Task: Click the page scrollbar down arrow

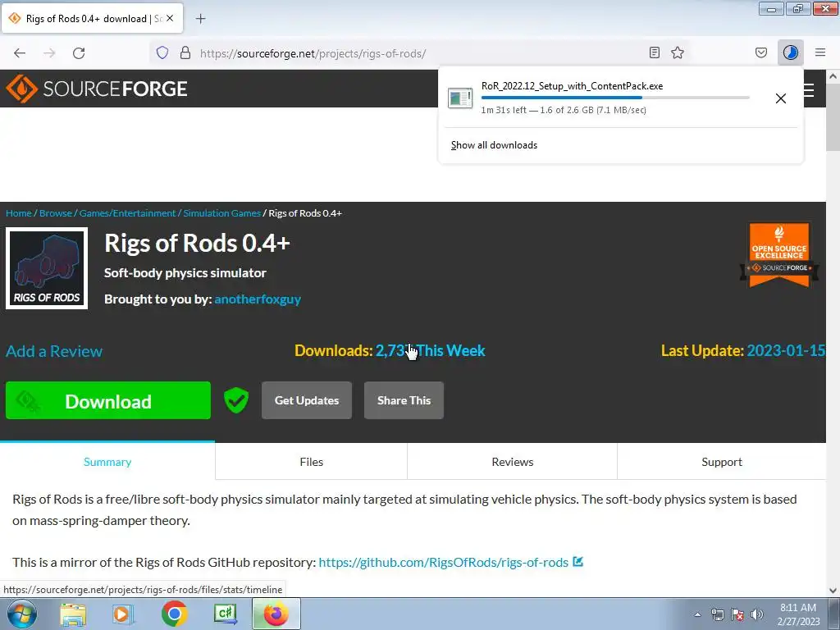Action: click(833, 590)
